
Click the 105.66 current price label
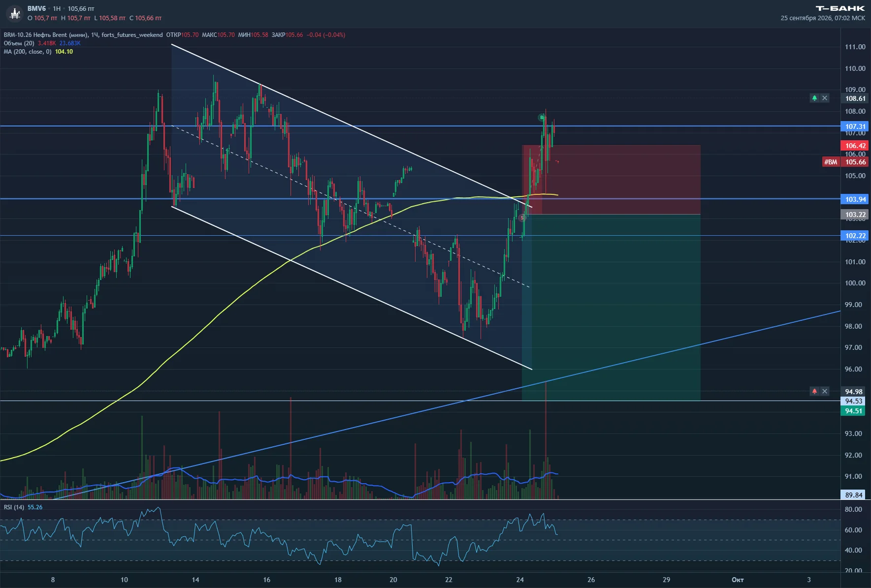tap(855, 162)
